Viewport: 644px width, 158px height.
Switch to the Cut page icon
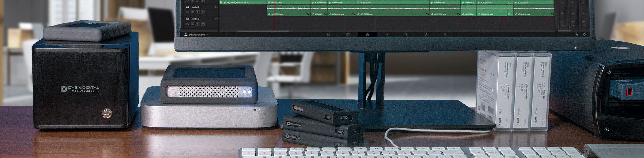point(348,34)
